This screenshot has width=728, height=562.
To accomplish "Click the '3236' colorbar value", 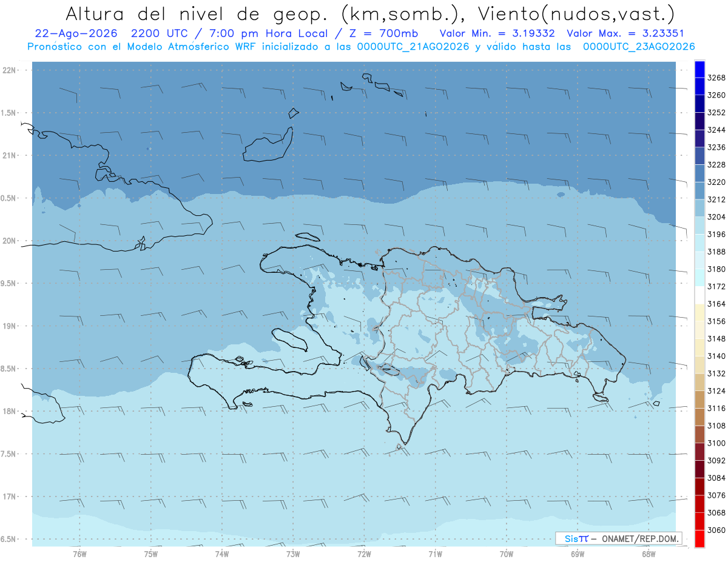I will point(716,147).
